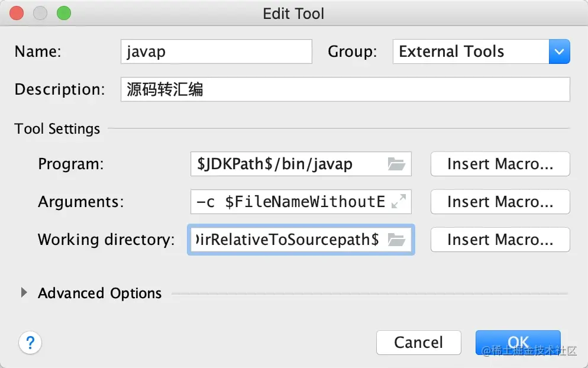This screenshot has width=588, height=368.
Task: Confirm the dialog with OK
Action: 518,342
